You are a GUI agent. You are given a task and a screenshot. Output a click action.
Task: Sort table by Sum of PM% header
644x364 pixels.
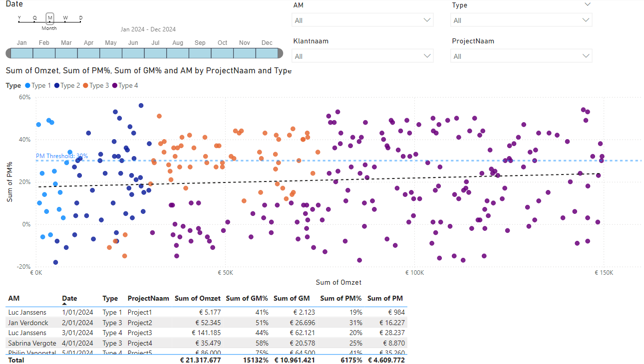point(340,298)
